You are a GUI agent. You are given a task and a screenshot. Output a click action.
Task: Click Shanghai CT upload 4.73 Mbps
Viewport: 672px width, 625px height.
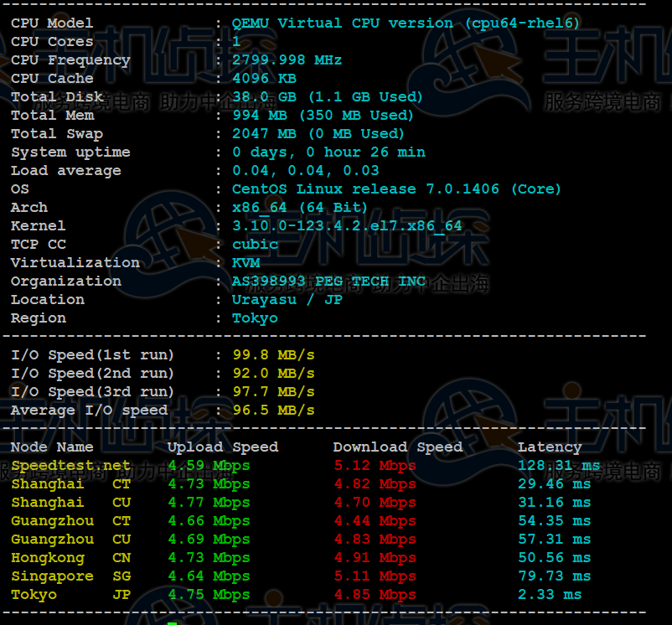point(209,483)
